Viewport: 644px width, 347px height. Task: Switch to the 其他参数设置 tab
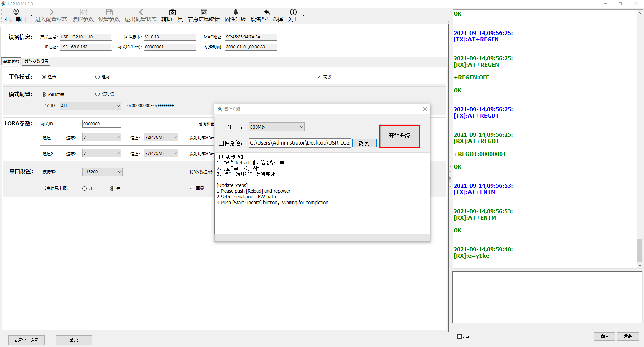[x=36, y=61]
